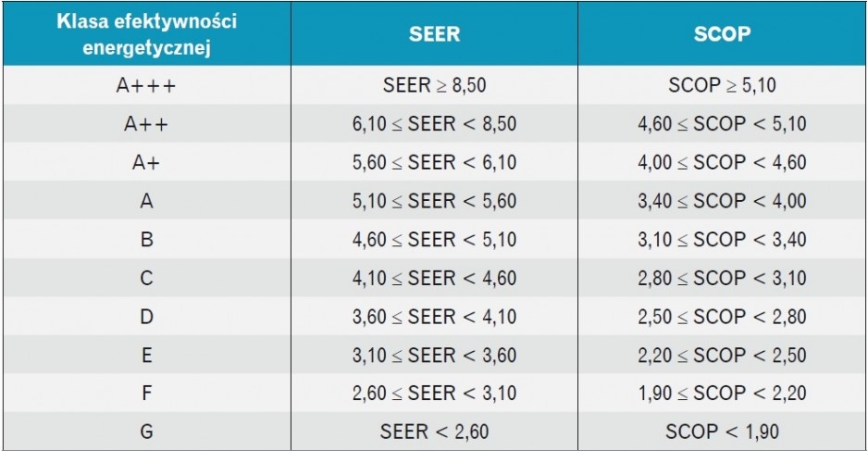868x451 pixels.
Task: Click the cell SCOP ≥ 5,10
Action: (x=723, y=85)
